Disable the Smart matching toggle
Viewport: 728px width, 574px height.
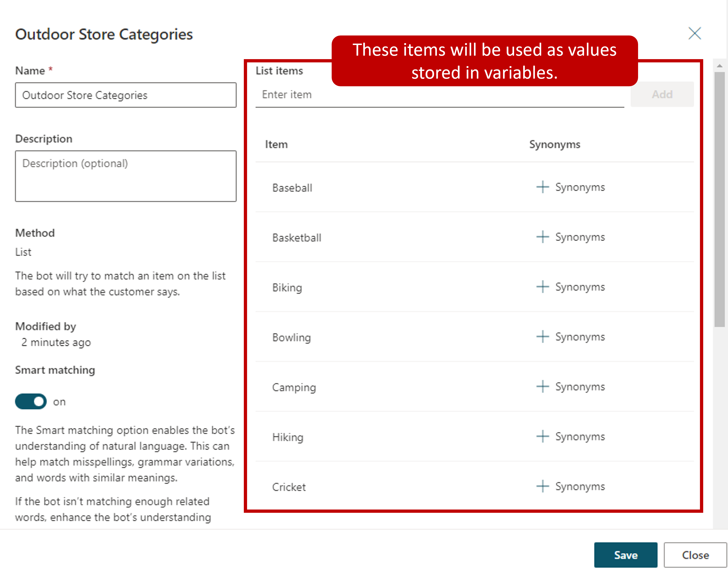click(x=31, y=401)
